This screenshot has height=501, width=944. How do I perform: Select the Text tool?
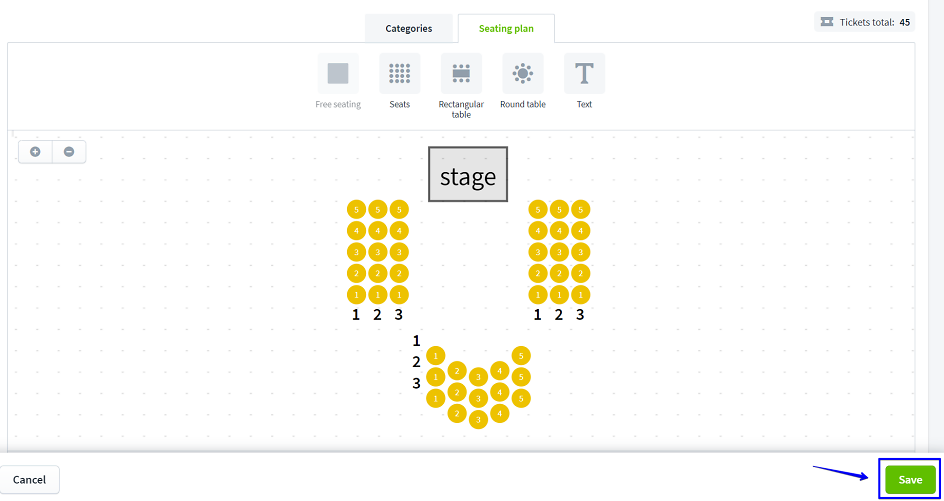point(584,74)
